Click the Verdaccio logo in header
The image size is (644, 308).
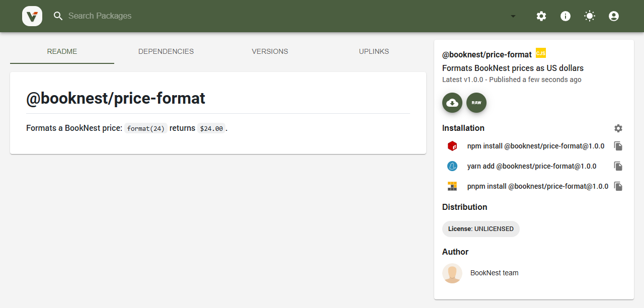(32, 16)
